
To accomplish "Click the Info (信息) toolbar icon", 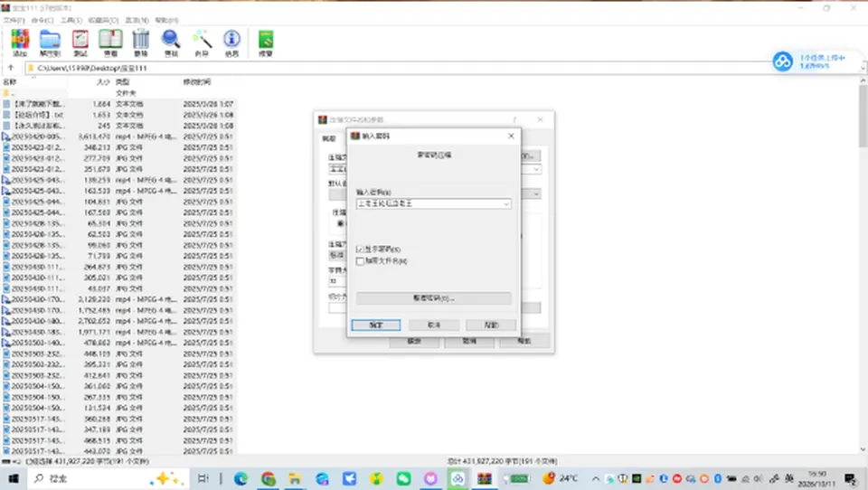I will click(x=231, y=43).
